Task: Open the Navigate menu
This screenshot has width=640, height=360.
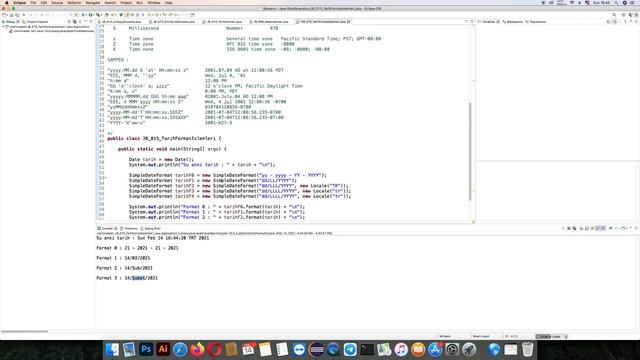Action: (x=93, y=2)
